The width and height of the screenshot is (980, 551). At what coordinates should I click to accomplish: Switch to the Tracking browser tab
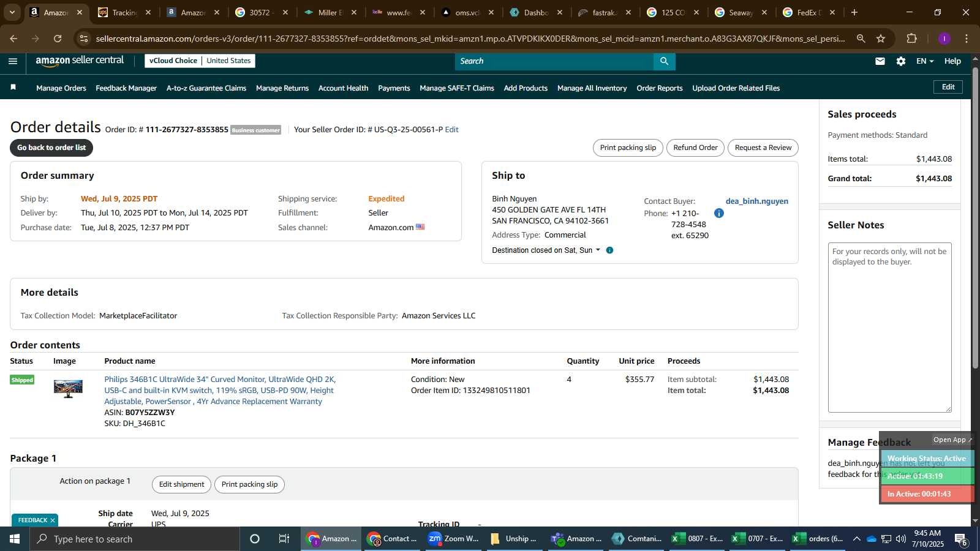pyautogui.click(x=124, y=12)
